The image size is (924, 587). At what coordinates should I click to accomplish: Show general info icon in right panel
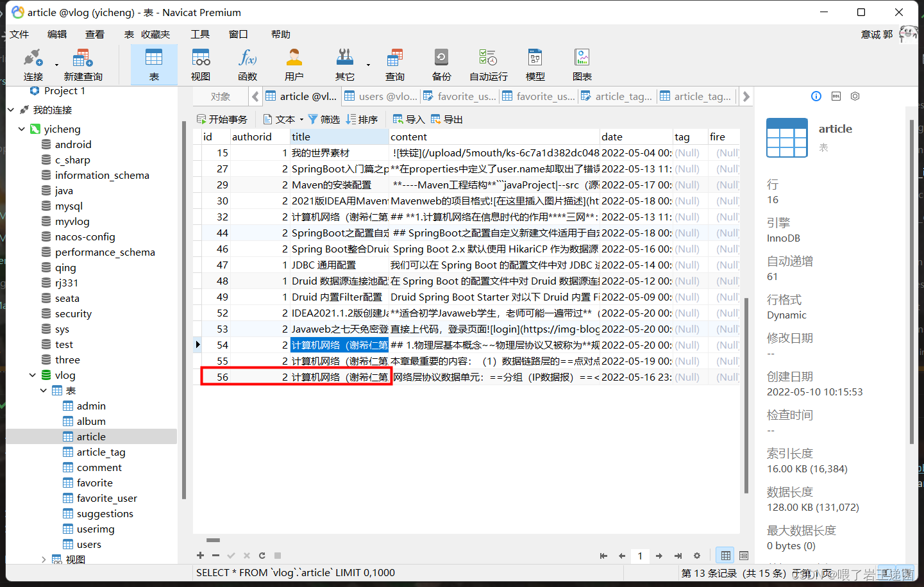816,96
